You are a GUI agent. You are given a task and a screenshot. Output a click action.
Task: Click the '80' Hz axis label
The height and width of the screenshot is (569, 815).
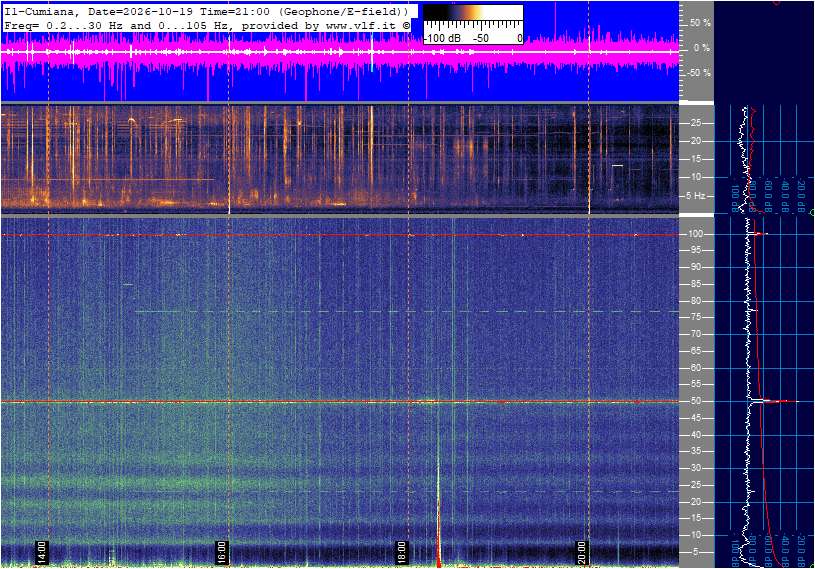695,301
